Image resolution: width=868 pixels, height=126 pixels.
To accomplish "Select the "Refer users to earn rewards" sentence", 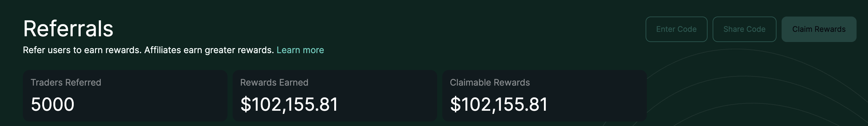I will point(82,50).
